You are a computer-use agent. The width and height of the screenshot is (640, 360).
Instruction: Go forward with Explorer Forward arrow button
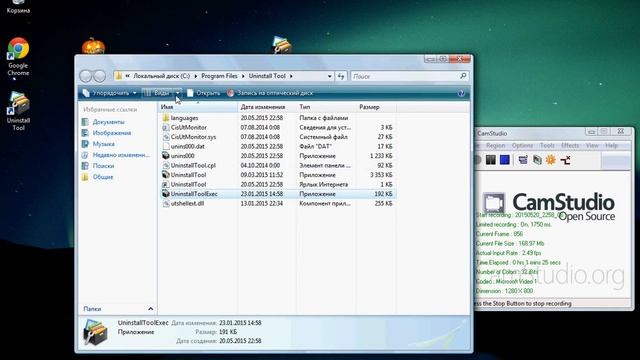(x=99, y=76)
